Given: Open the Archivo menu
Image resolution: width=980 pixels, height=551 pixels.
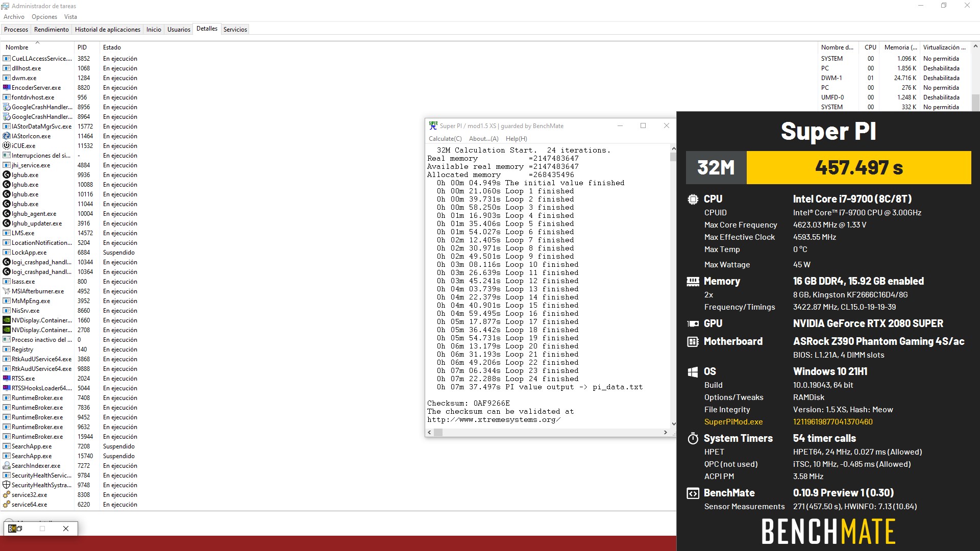Looking at the screenshot, I should tap(14, 17).
